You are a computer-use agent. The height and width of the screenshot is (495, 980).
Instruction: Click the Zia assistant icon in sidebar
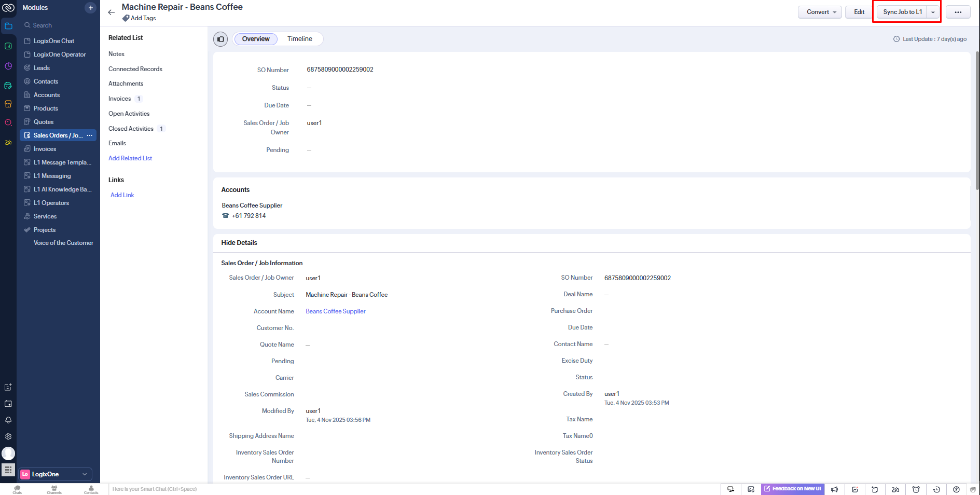tap(8, 142)
